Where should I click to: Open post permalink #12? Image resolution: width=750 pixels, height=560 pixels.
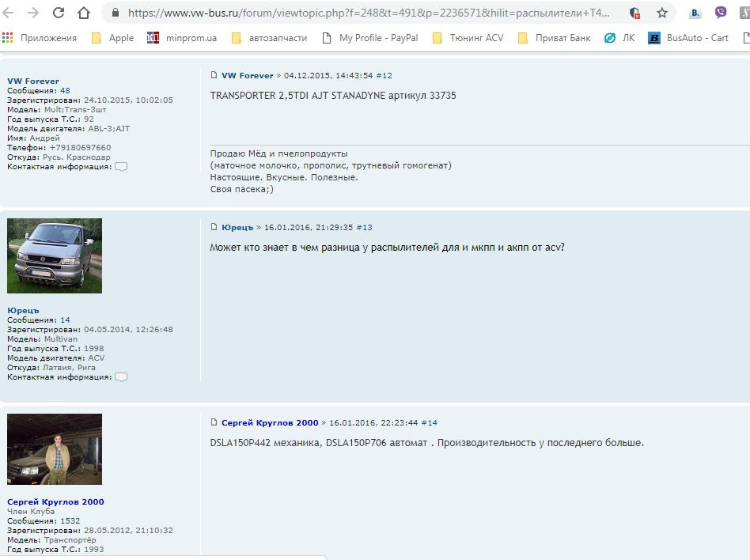pos(384,75)
